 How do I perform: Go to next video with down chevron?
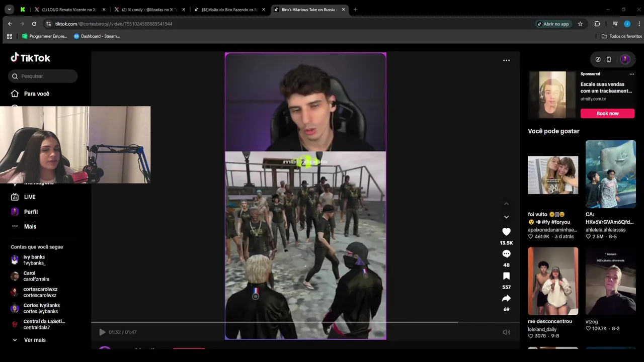tap(506, 217)
